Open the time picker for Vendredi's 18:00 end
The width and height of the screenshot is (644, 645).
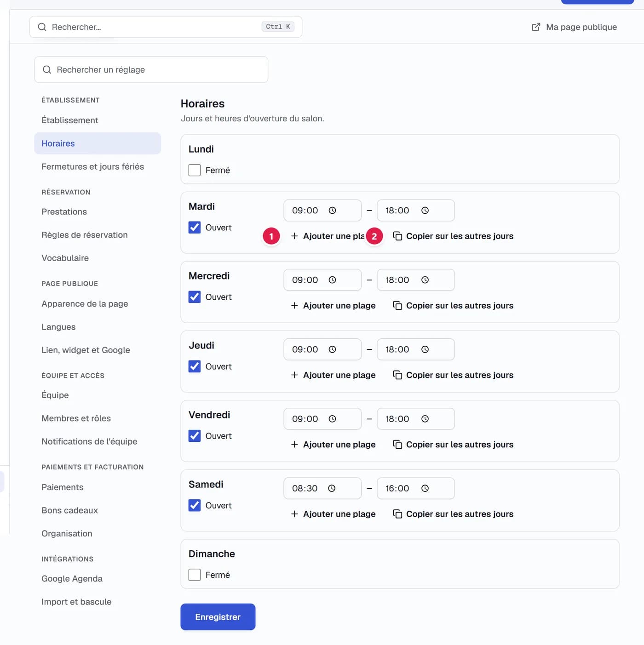click(425, 419)
